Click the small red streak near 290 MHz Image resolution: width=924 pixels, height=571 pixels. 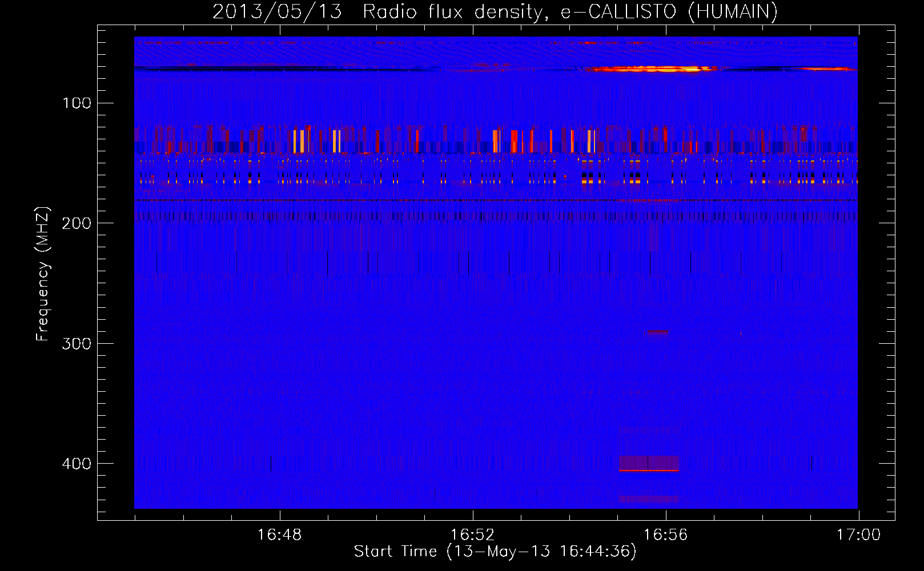(657, 331)
